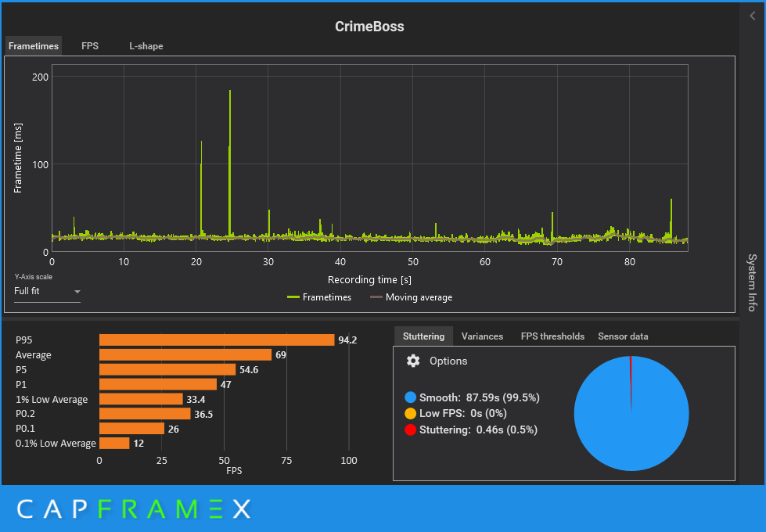
Task: Open the stuttering Options gear icon
Action: [413, 361]
